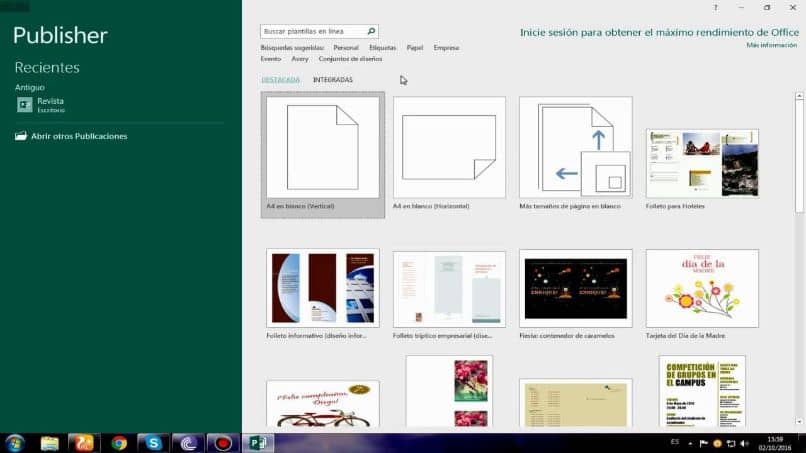Viewport: 806px width, 453px height.
Task: Click the Inicie sesión sign-in text
Action: [660, 32]
